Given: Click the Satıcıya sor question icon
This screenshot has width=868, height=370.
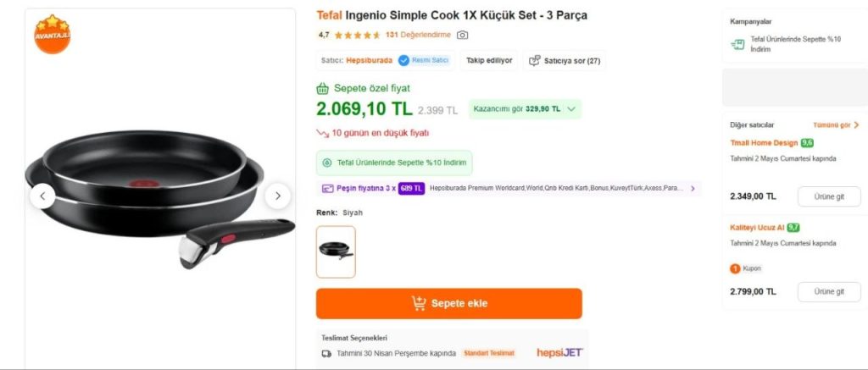Looking at the screenshot, I should [x=534, y=61].
